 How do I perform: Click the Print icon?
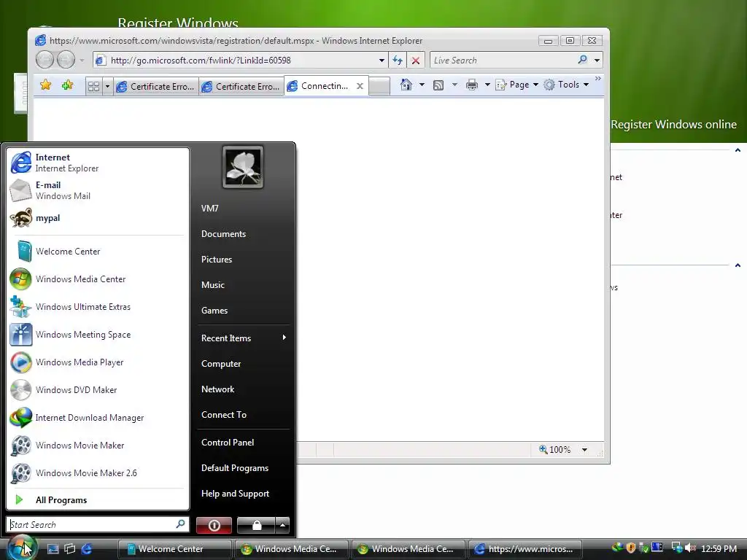point(472,85)
